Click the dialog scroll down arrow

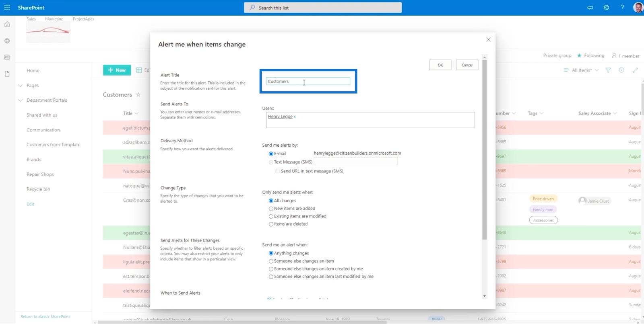[x=485, y=296]
